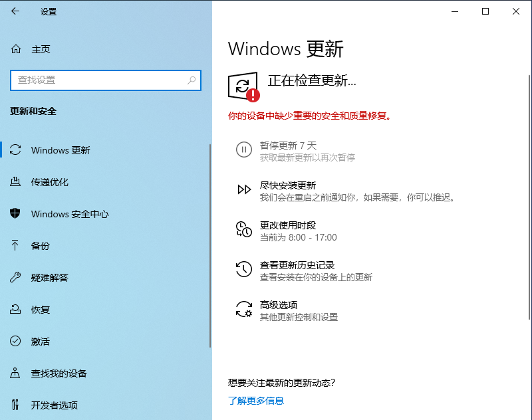Click the 备份 upload arrow icon

tap(15, 245)
